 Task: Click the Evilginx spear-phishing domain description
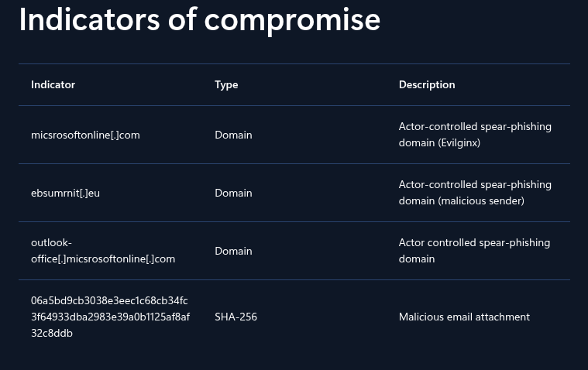coord(475,135)
